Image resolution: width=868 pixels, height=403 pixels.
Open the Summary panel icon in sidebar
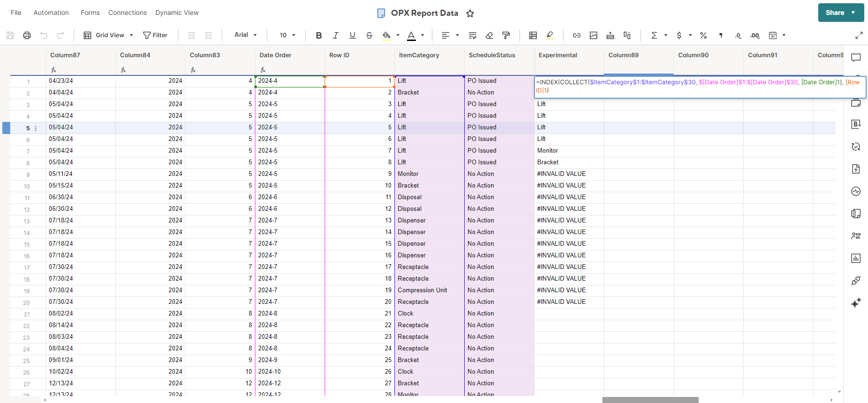(x=856, y=214)
